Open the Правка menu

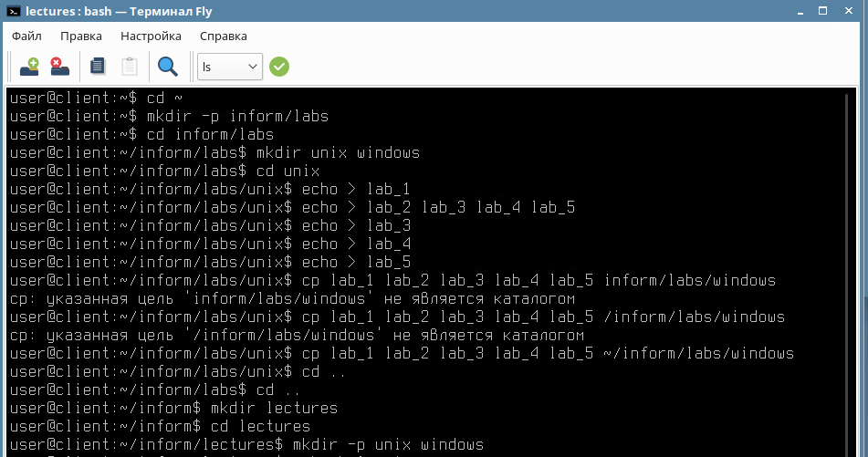click(81, 36)
